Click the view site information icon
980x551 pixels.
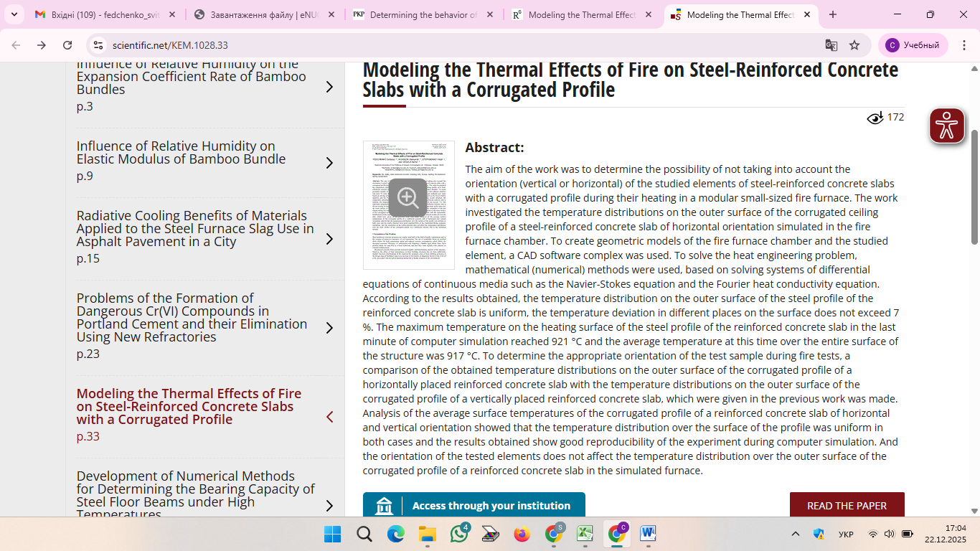click(98, 45)
